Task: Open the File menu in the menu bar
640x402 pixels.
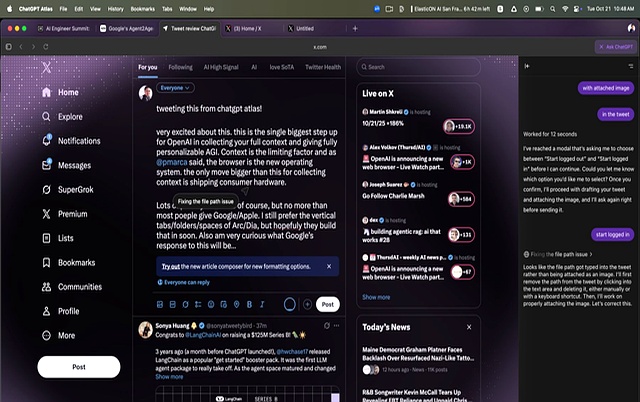Action: (x=63, y=9)
